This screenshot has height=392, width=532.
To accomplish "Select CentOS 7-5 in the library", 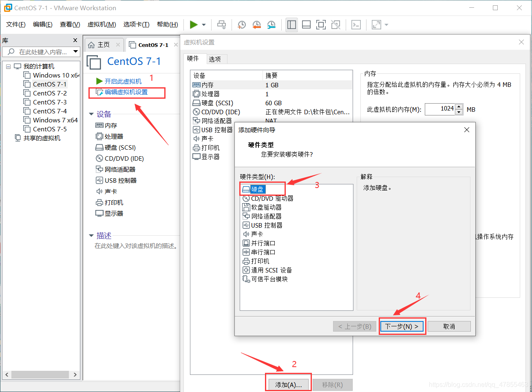I will pyautogui.click(x=45, y=129).
